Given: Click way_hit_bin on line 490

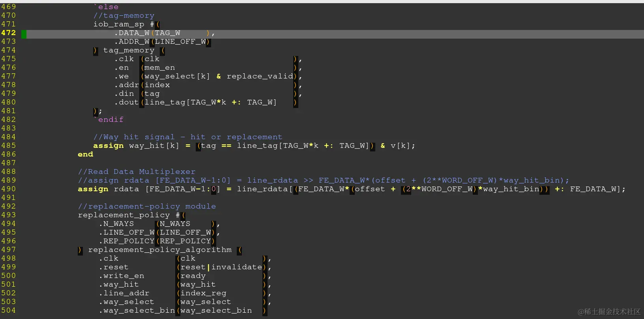Looking at the screenshot, I should pos(511,189).
